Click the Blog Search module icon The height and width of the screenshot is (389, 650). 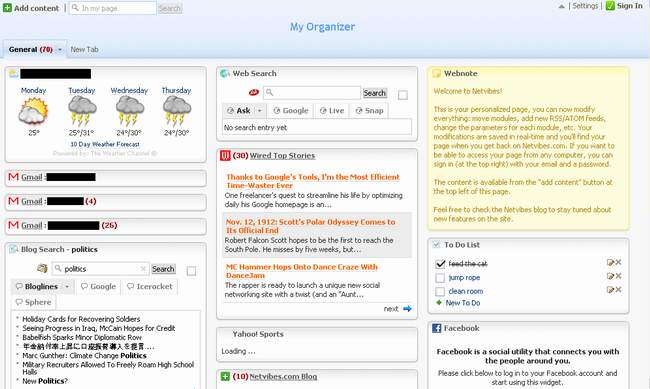pyautogui.click(x=14, y=249)
